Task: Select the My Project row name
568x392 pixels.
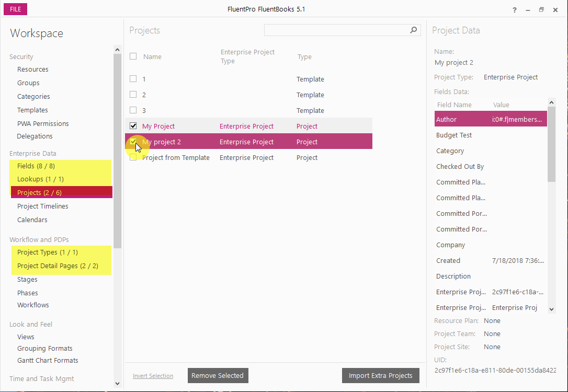Action: pos(158,126)
